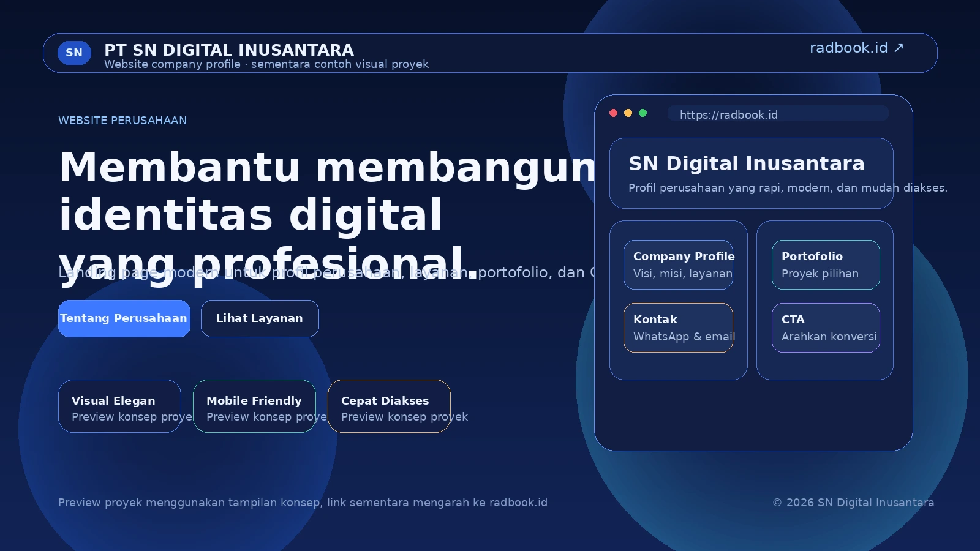Open the CTA card
The image size is (980, 551).
(826, 328)
